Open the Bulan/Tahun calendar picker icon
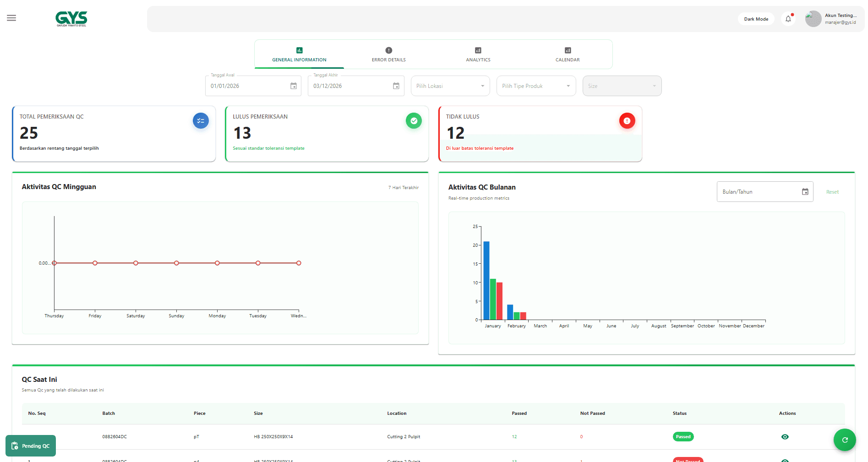 pyautogui.click(x=805, y=192)
